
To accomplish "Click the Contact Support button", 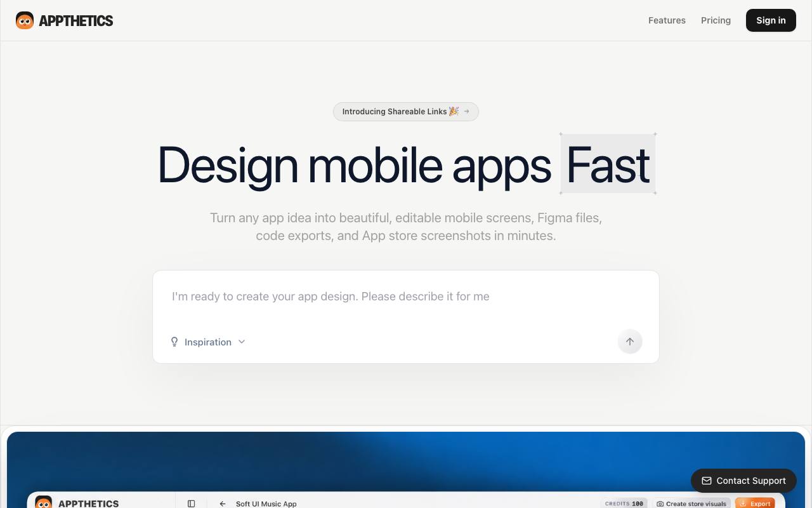I will (x=743, y=481).
